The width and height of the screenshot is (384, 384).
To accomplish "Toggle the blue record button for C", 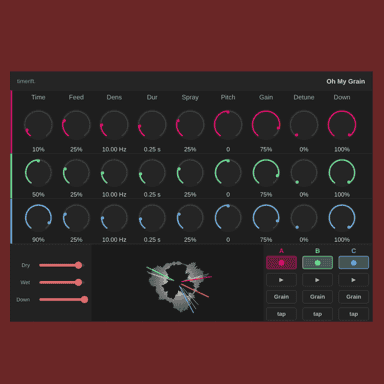I will coord(354,263).
